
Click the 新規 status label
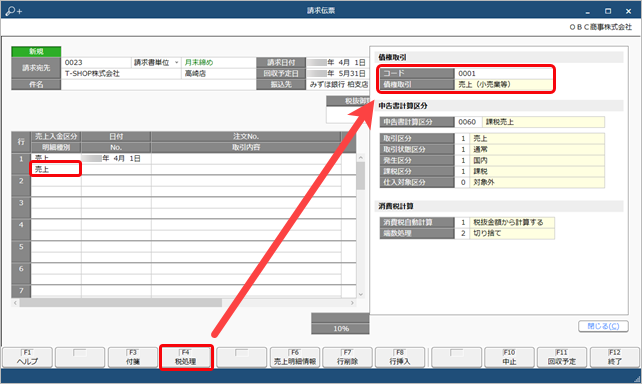[36, 52]
